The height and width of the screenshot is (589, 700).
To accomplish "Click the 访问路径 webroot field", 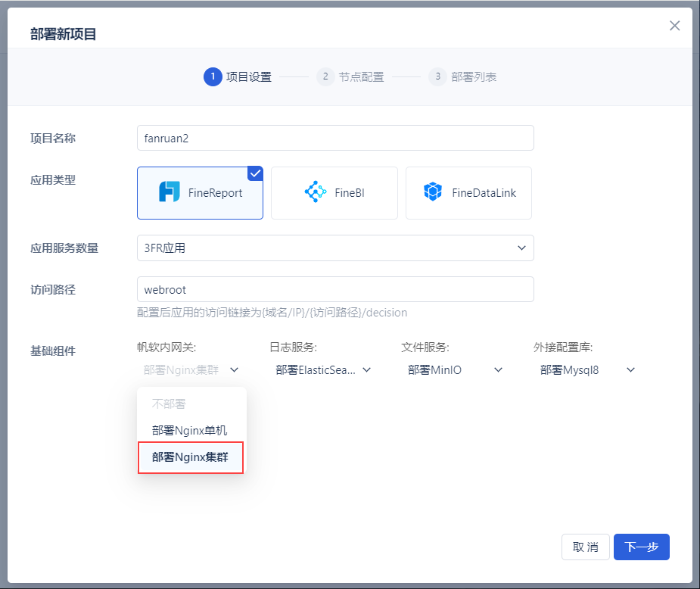I will (335, 289).
